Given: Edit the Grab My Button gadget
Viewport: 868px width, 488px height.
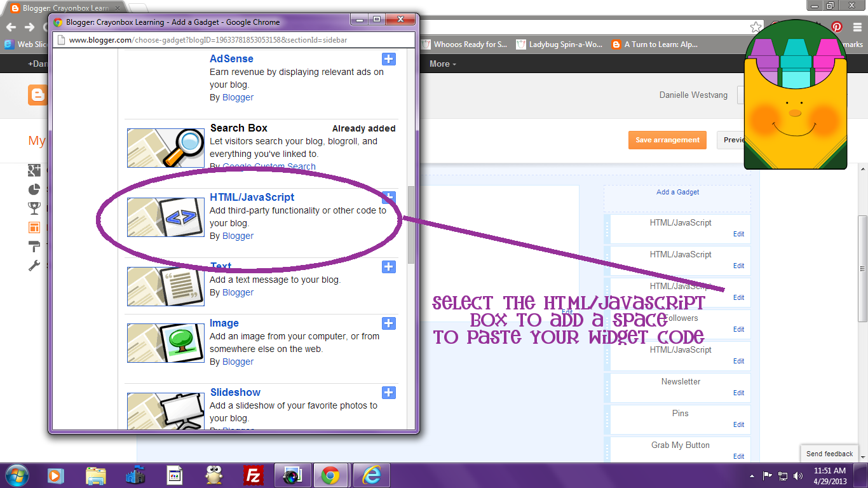Looking at the screenshot, I should pos(738,456).
